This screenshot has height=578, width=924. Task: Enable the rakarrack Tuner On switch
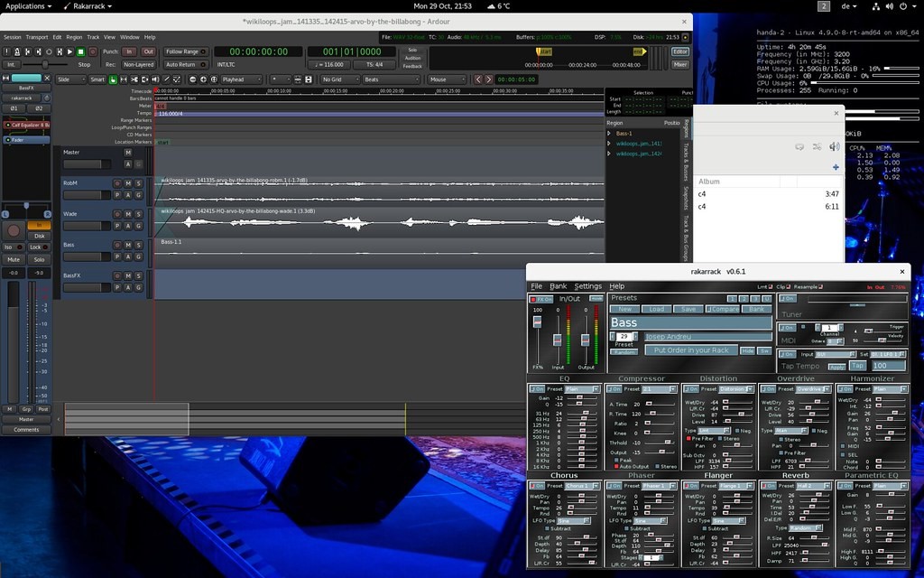[x=787, y=298]
